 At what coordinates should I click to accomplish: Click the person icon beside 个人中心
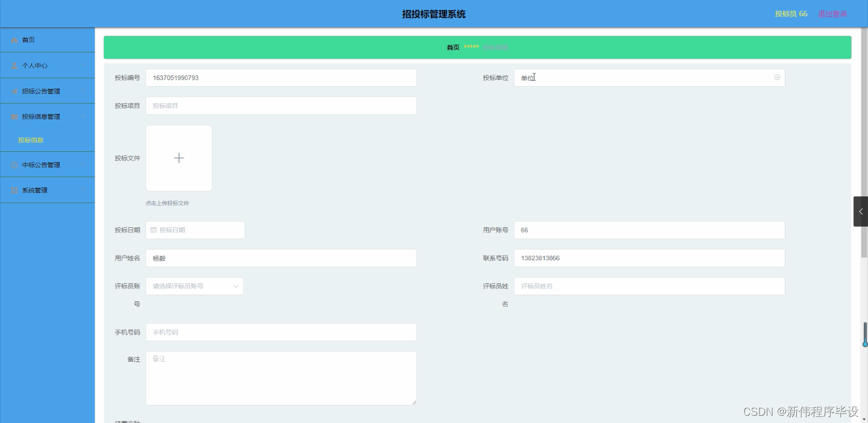point(14,65)
